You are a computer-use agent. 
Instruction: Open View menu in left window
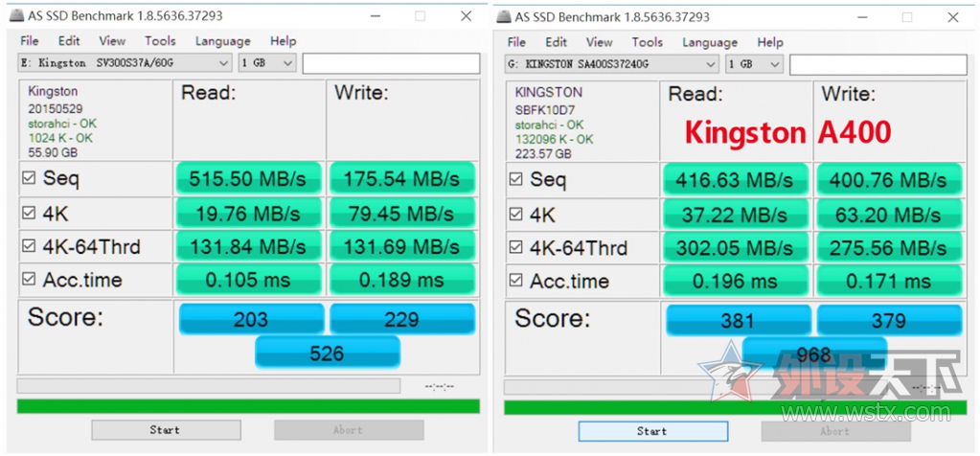point(112,41)
